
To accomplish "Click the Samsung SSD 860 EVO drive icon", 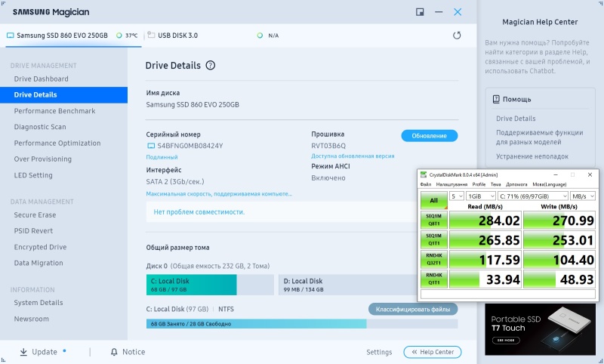I will click(11, 35).
